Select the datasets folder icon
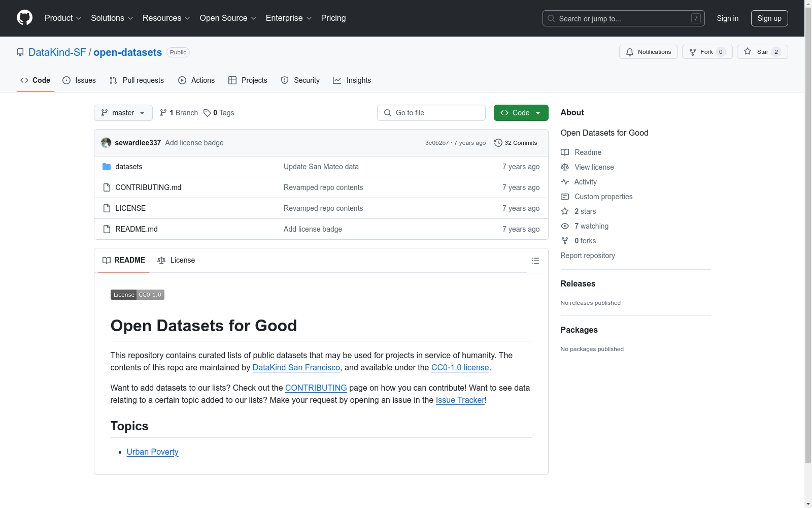This screenshot has height=508, width=812. point(107,167)
